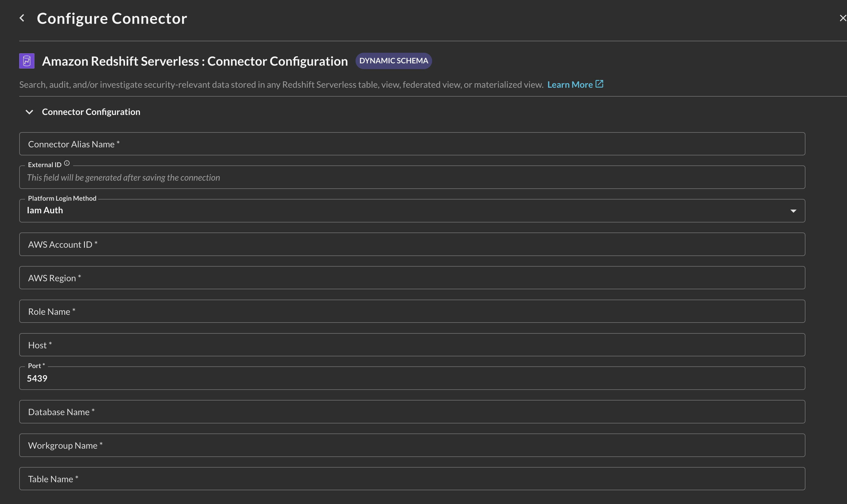
Task: Click the description text about Redshift Serverless
Action: pos(281,85)
